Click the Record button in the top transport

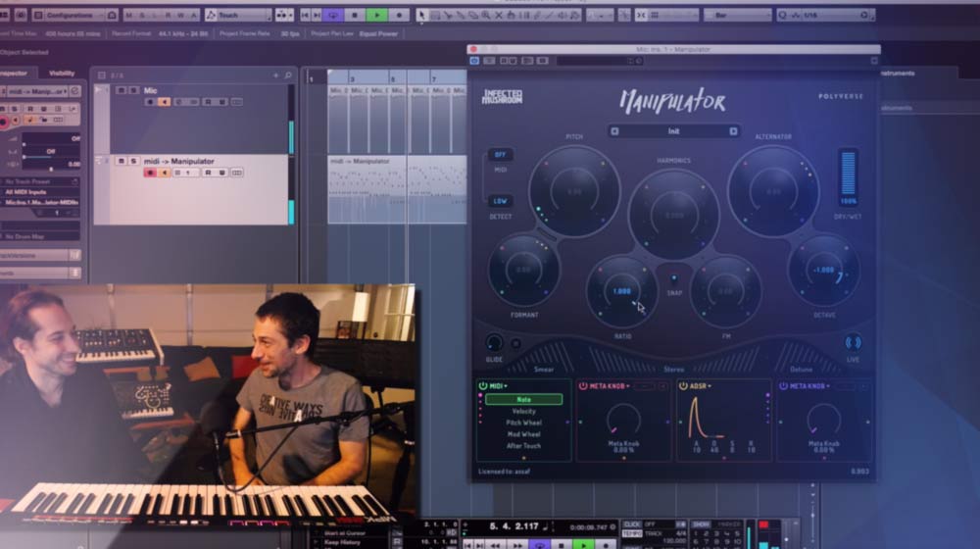click(399, 15)
